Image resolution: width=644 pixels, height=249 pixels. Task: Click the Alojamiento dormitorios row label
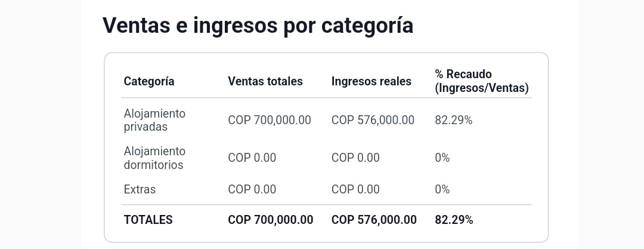coord(154,158)
